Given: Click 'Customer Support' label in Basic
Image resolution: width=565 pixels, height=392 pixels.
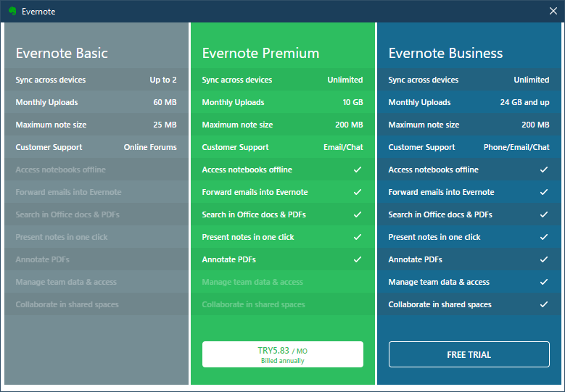Looking at the screenshot, I should [x=49, y=147].
